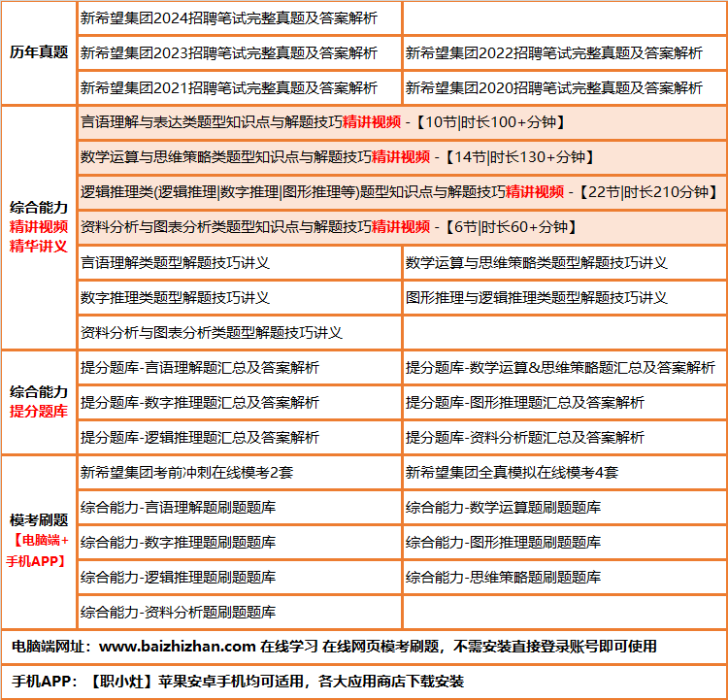This screenshot has height=700, width=728.
Task: Select 综合能力-数学运算题刷题题库
Action: click(x=565, y=507)
